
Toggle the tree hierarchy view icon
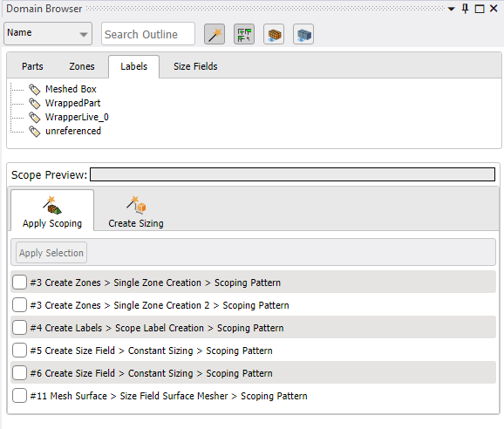pyautogui.click(x=244, y=34)
